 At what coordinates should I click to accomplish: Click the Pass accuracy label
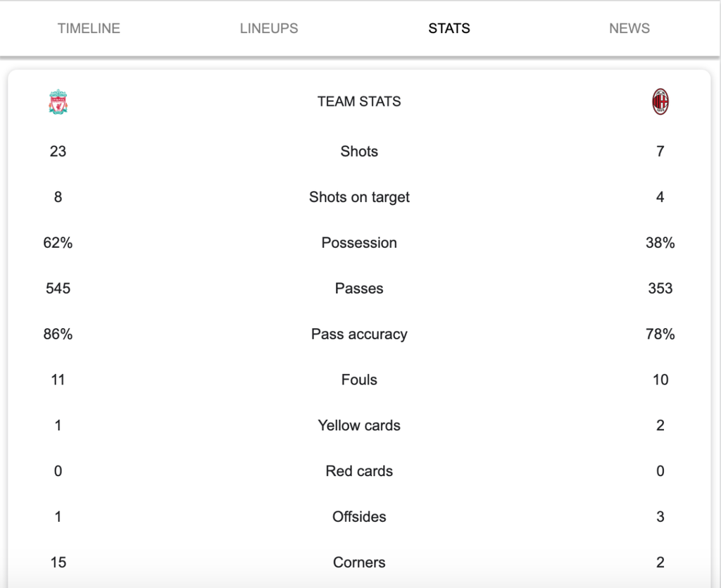coord(359,334)
